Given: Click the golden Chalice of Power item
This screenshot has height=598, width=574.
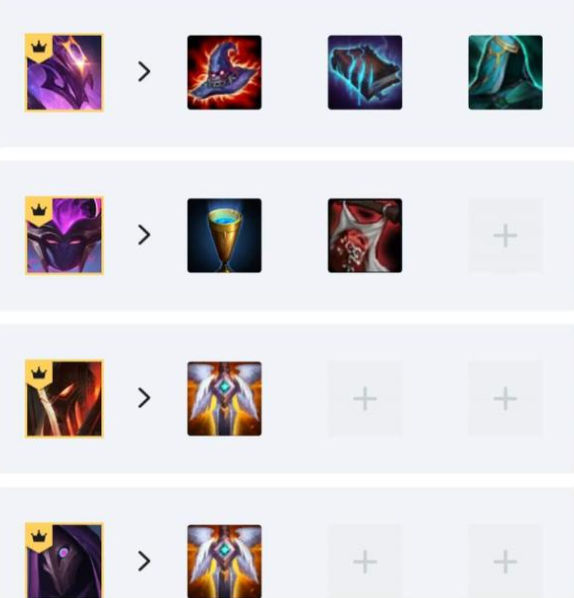Looking at the screenshot, I should [x=224, y=235].
